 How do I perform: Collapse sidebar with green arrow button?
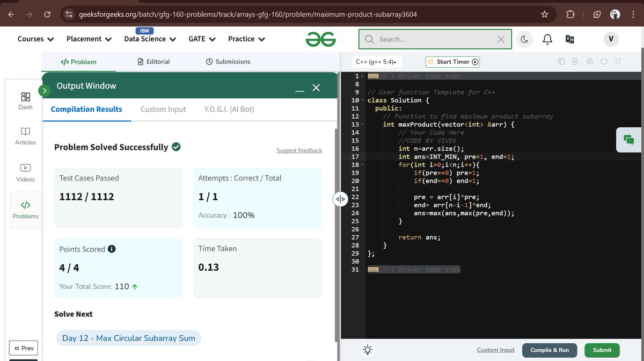(x=45, y=90)
